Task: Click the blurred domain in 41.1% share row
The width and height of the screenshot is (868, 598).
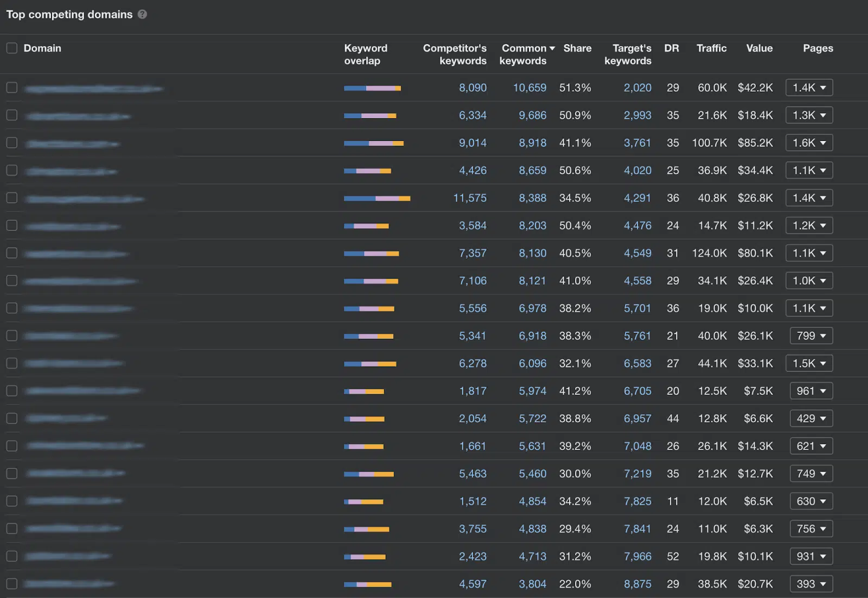Action: point(73,144)
